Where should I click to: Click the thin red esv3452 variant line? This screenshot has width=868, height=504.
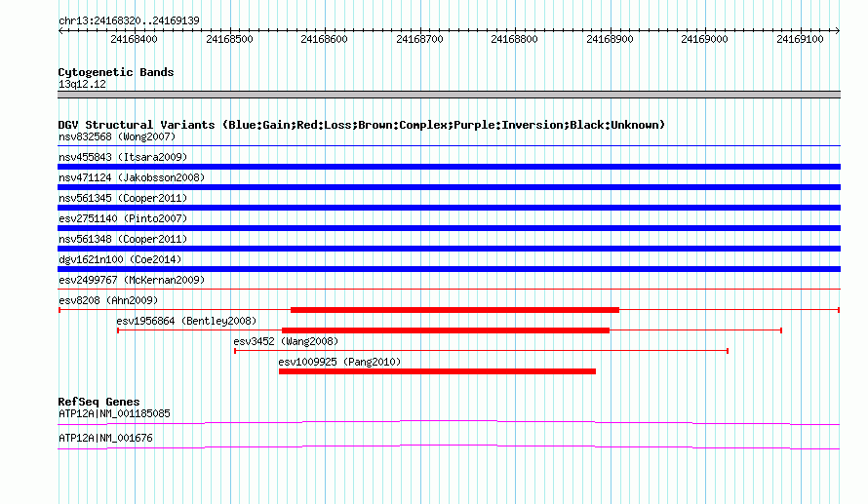coord(481,351)
